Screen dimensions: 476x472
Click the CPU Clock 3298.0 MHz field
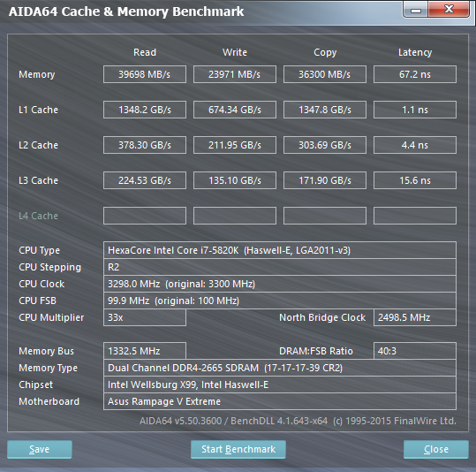(x=280, y=284)
